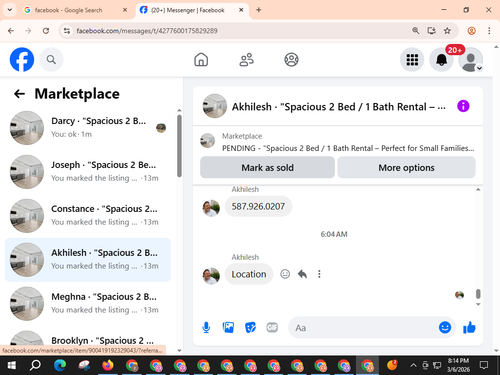Record a voice clip with microphone icon
500x375 pixels.
[206, 328]
